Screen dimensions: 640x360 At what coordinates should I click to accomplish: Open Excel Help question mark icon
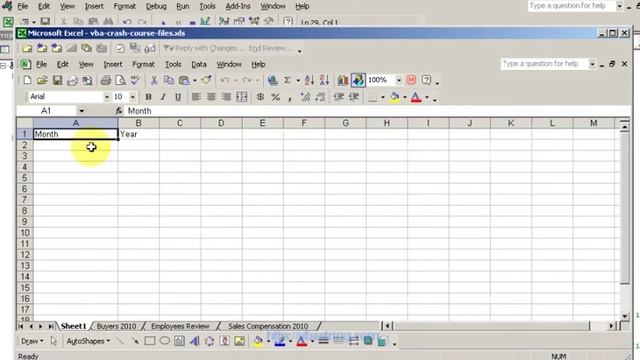click(426, 80)
